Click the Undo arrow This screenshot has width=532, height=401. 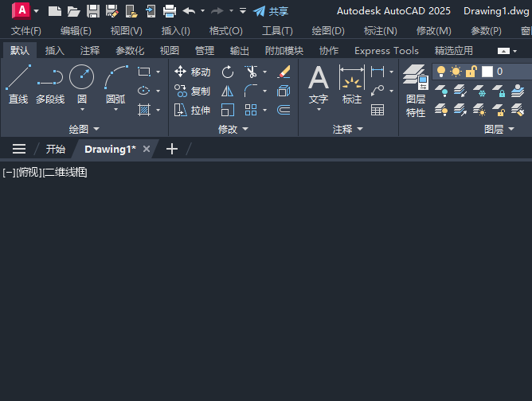(189, 11)
